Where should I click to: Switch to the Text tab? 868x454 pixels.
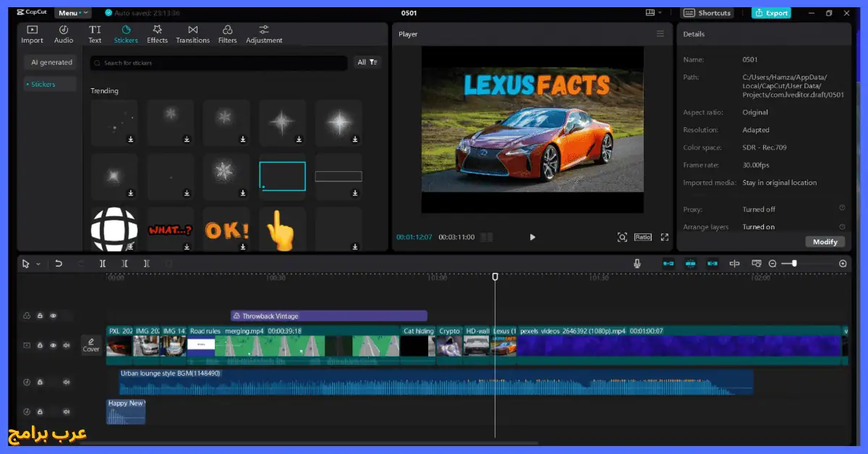(x=95, y=34)
